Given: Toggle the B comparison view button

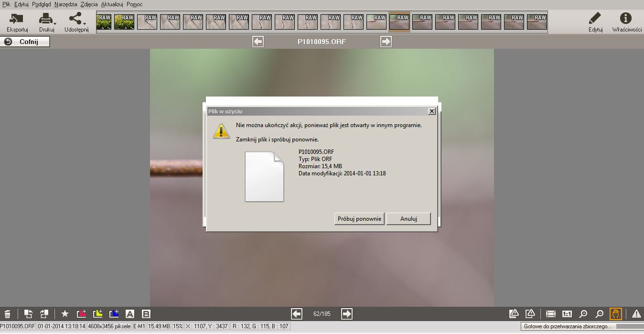Looking at the screenshot, I should [x=146, y=314].
